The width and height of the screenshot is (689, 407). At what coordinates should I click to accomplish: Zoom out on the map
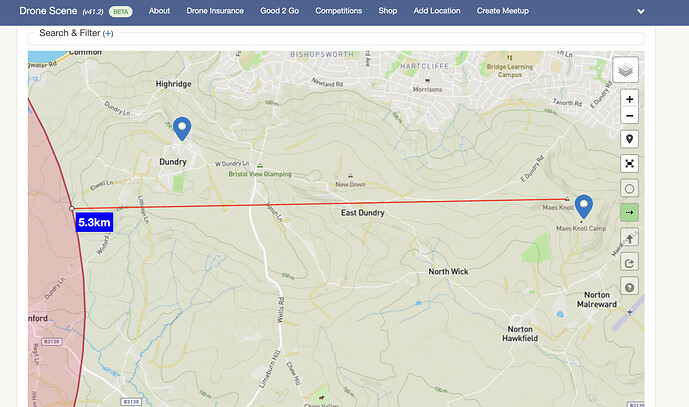tap(629, 116)
